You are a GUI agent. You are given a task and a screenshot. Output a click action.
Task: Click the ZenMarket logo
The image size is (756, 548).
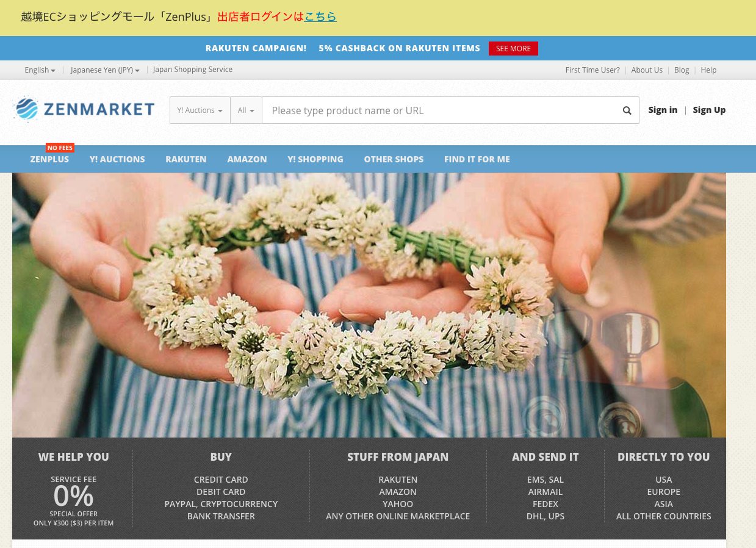pyautogui.click(x=84, y=109)
